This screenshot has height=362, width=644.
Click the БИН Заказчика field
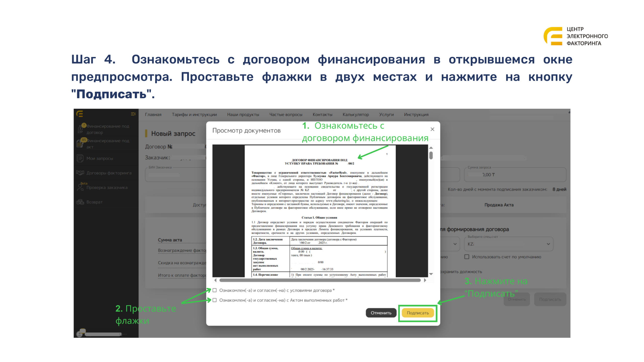click(x=176, y=174)
